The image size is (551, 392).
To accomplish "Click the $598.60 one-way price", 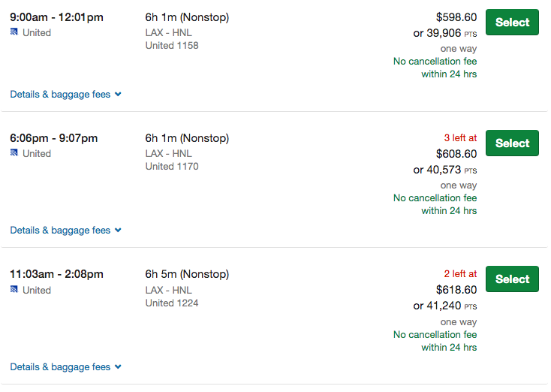I will click(456, 17).
